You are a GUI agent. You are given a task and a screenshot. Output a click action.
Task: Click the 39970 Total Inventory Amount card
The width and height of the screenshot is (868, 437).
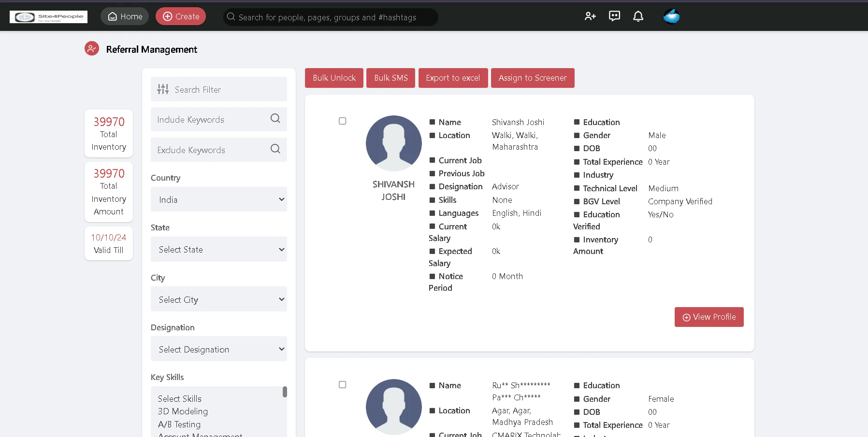pyautogui.click(x=109, y=192)
